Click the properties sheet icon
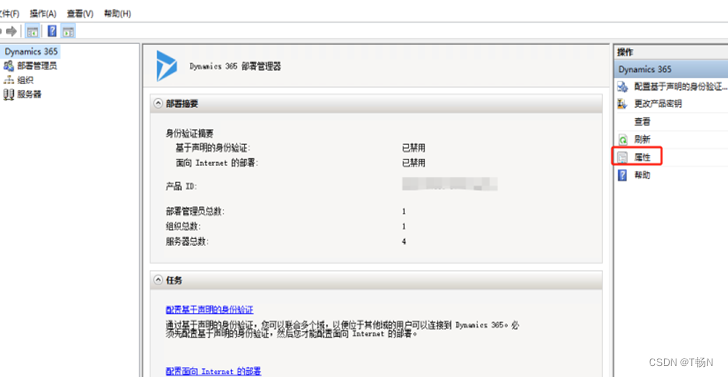This screenshot has width=728, height=377. point(623,157)
